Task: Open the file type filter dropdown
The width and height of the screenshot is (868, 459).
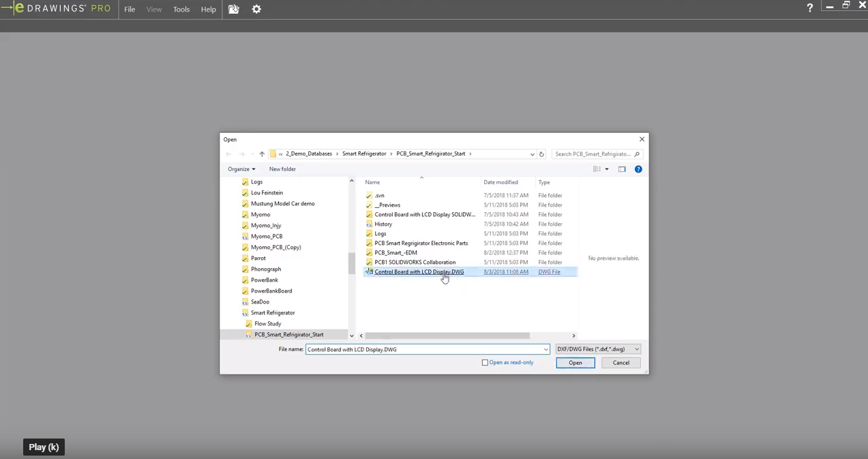Action: 598,349
